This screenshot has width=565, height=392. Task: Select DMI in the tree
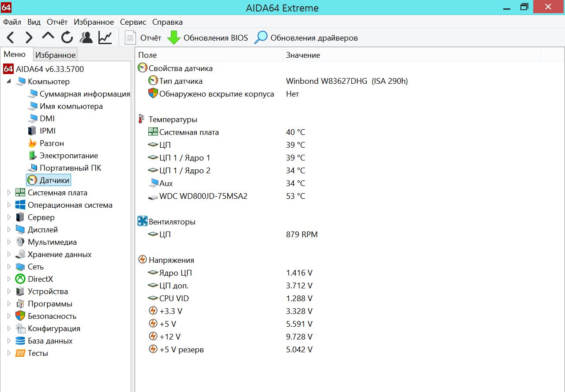[47, 119]
